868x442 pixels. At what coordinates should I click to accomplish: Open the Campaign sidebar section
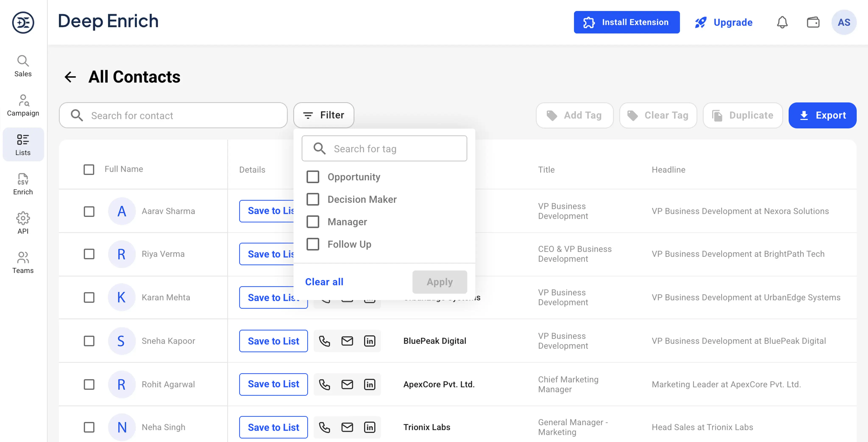tap(23, 106)
